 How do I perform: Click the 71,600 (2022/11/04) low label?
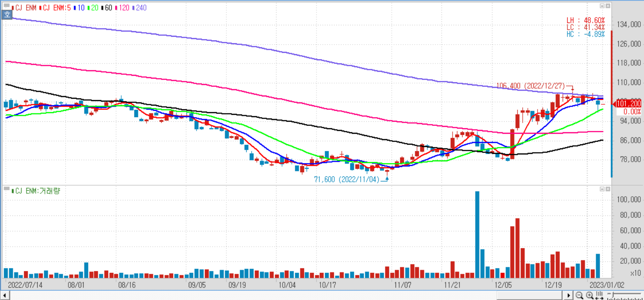pos(346,180)
